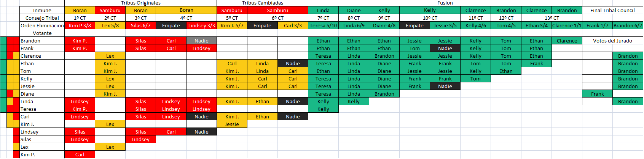Click the Clarence 1/1 elimination cell

[567, 26]
